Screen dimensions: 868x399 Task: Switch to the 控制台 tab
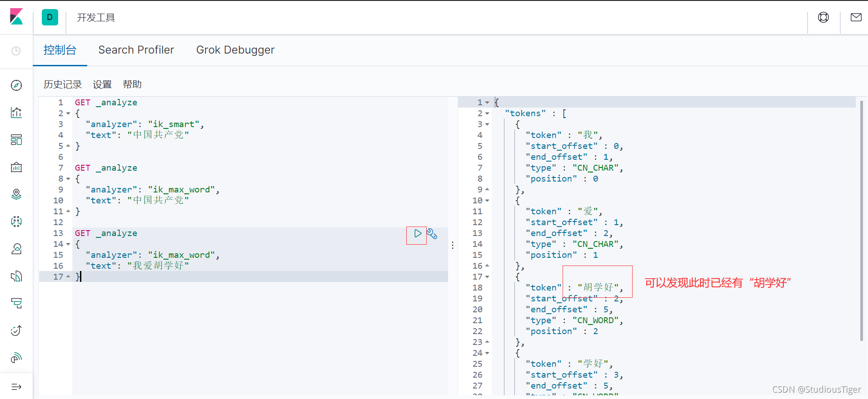60,50
